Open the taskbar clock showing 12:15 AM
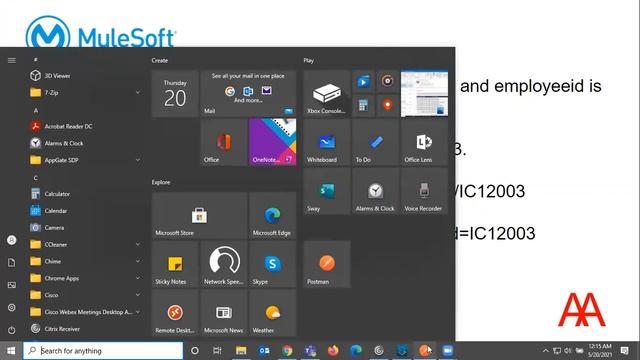Image resolution: width=640 pixels, height=360 pixels. [600, 351]
